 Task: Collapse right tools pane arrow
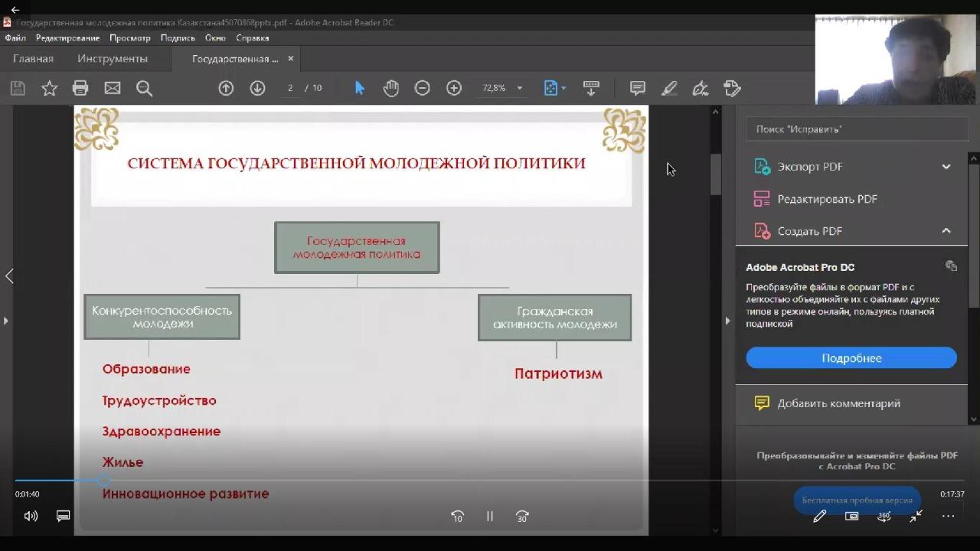point(727,321)
